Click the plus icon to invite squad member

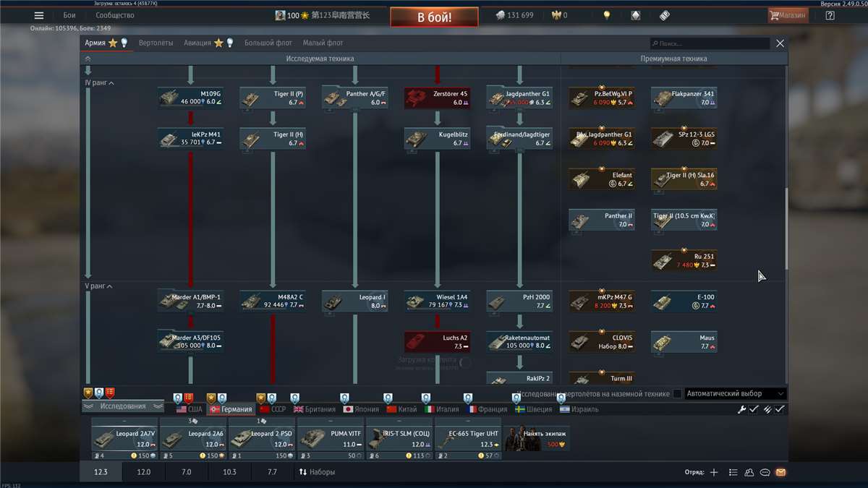(714, 472)
